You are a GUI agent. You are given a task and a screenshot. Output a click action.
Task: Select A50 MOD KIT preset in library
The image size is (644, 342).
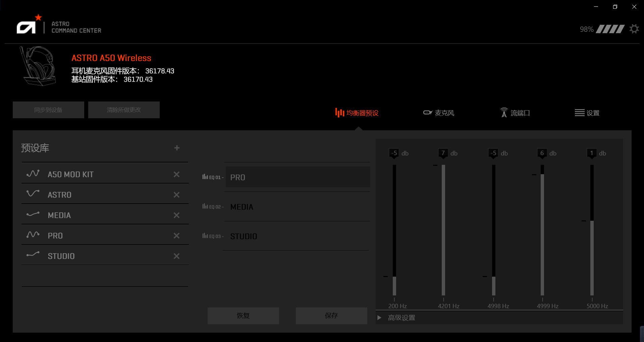click(x=105, y=174)
